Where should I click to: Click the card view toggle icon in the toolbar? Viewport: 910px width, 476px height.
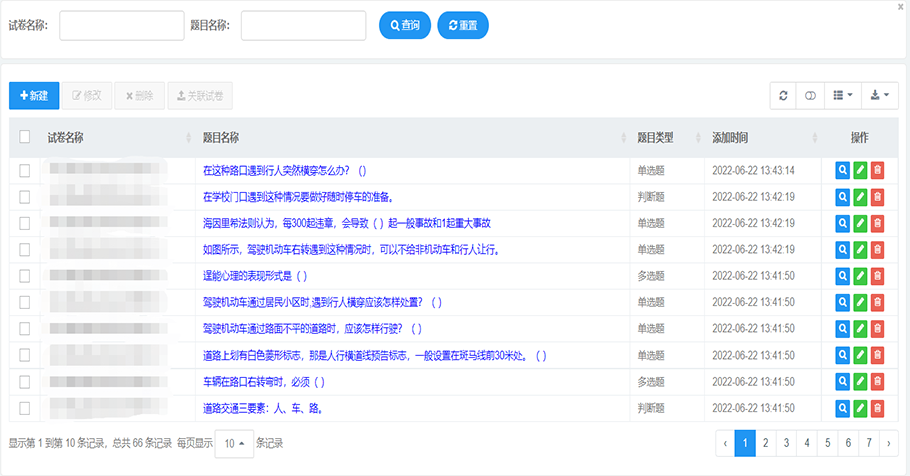(x=811, y=95)
